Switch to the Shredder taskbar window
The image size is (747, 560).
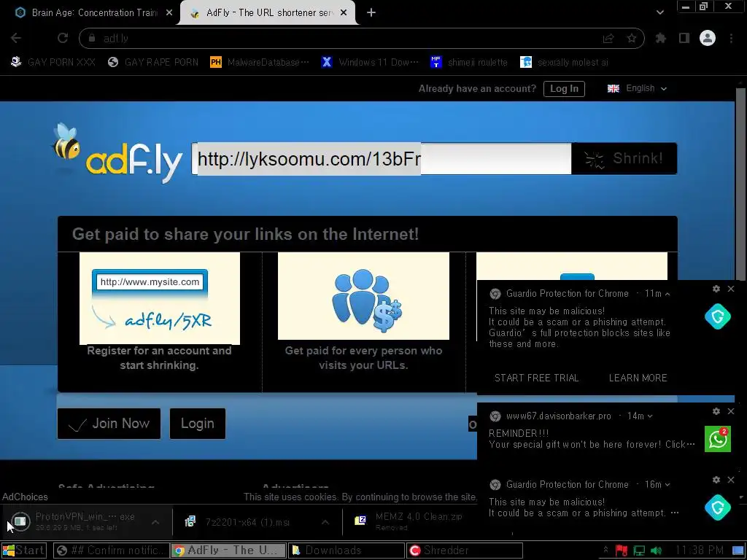(x=465, y=551)
